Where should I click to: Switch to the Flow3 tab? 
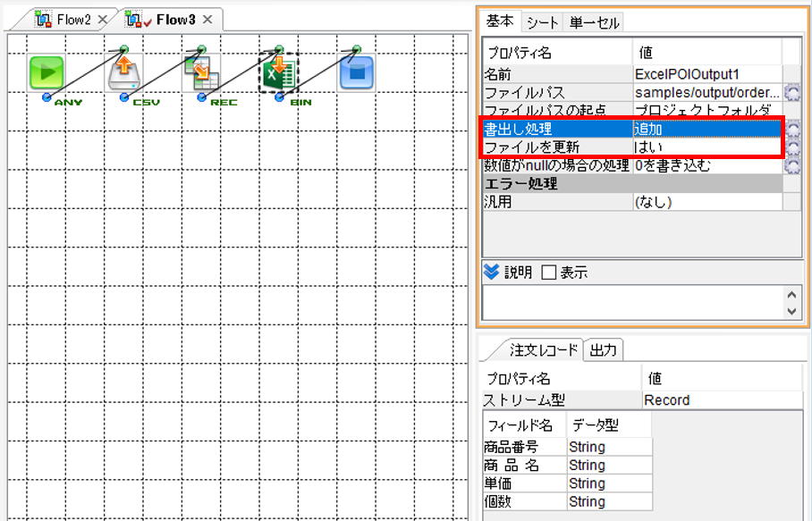click(x=176, y=20)
